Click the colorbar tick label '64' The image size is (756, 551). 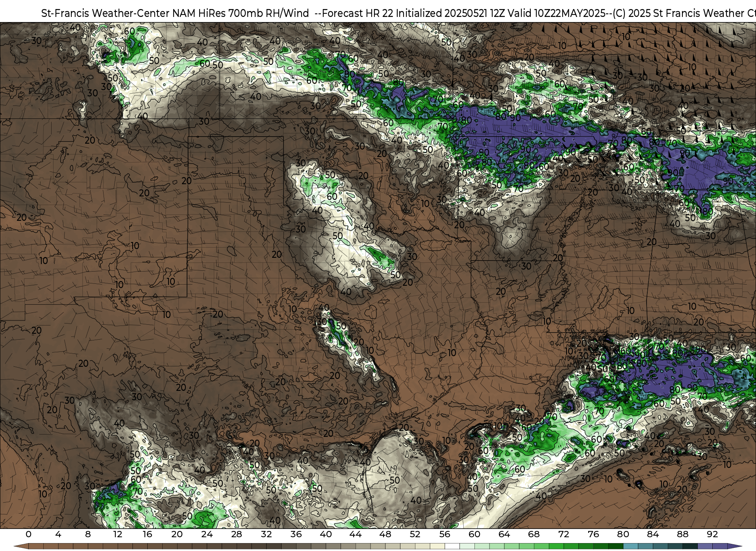pos(504,534)
